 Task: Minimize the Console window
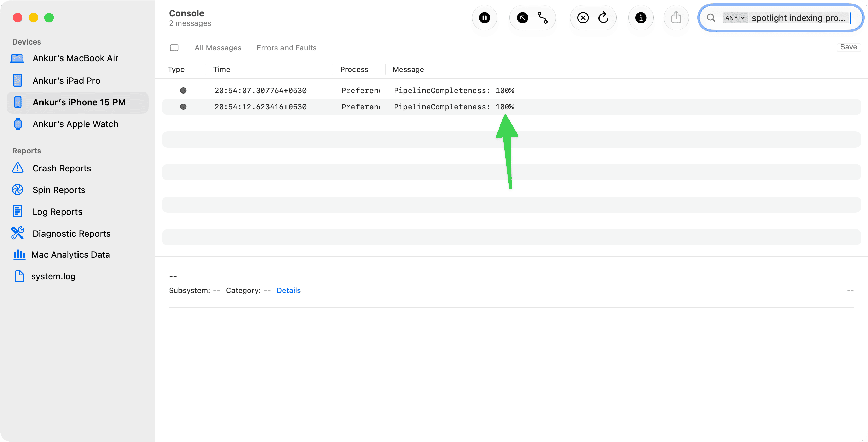coord(33,18)
